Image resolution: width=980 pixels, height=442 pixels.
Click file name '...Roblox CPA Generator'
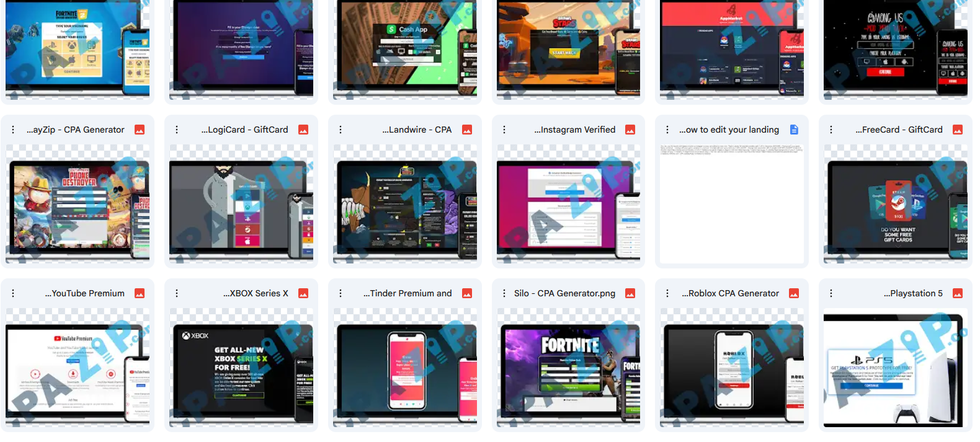click(731, 293)
